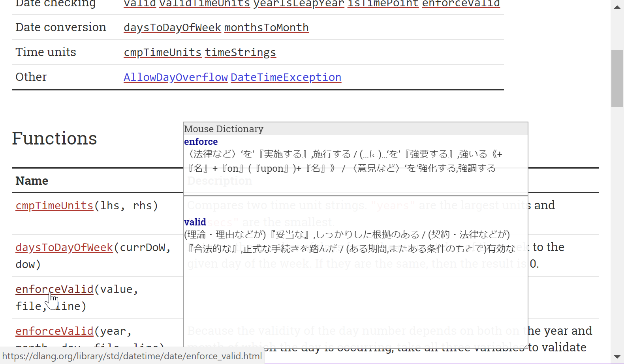The image size is (624, 364).
Task: Open the DateTimeException link
Action: coord(286,77)
